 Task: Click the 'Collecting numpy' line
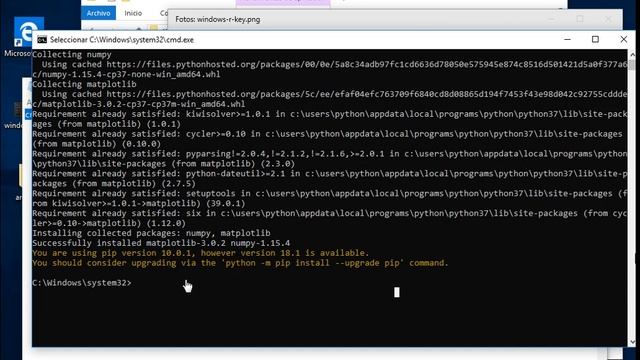point(72,54)
